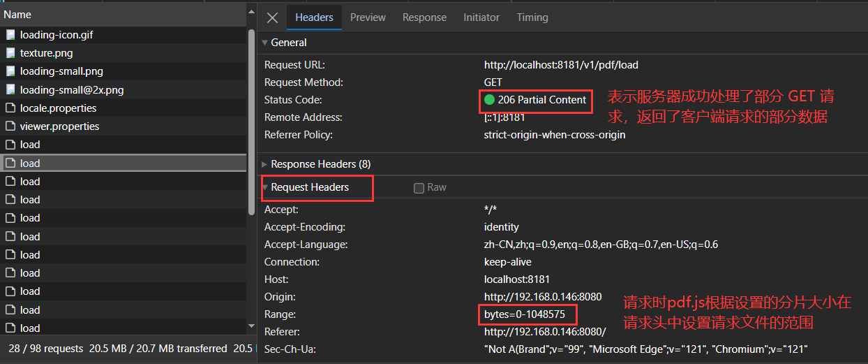Enable the Raw checkbox
Image resolution: width=868 pixels, height=364 pixels.
click(x=419, y=188)
